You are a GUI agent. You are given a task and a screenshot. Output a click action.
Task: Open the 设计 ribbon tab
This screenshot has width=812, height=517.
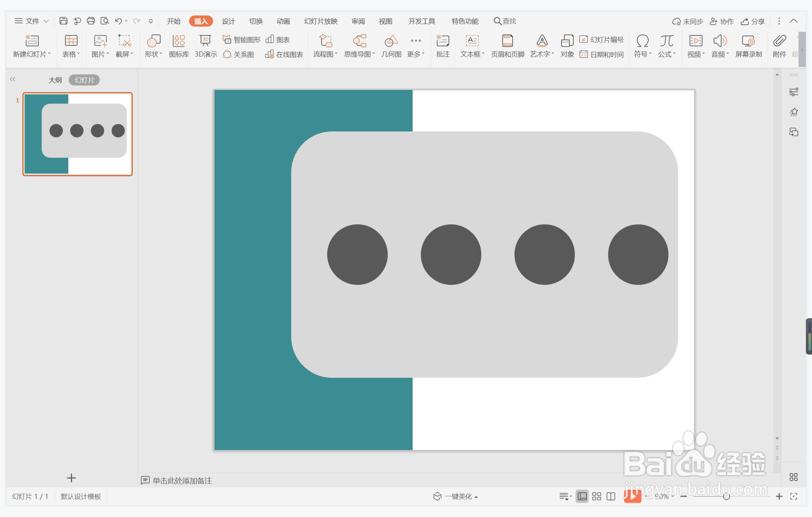click(228, 21)
